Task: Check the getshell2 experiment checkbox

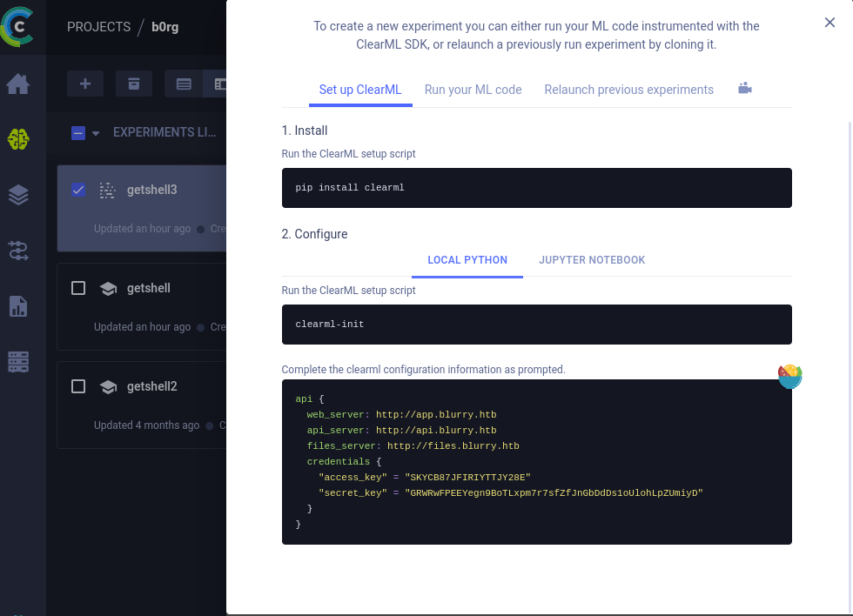Action: (78, 386)
